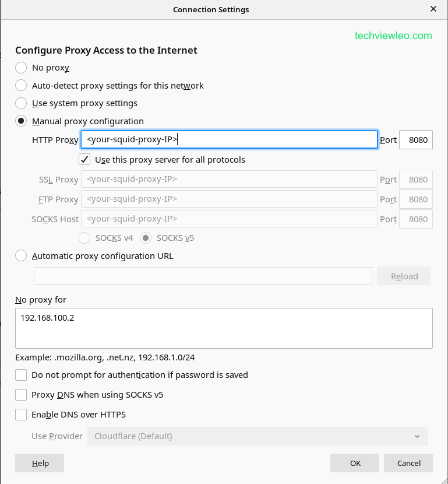The height and width of the screenshot is (484, 448).
Task: Click the HTTP Proxy address field
Action: pyautogui.click(x=230, y=140)
